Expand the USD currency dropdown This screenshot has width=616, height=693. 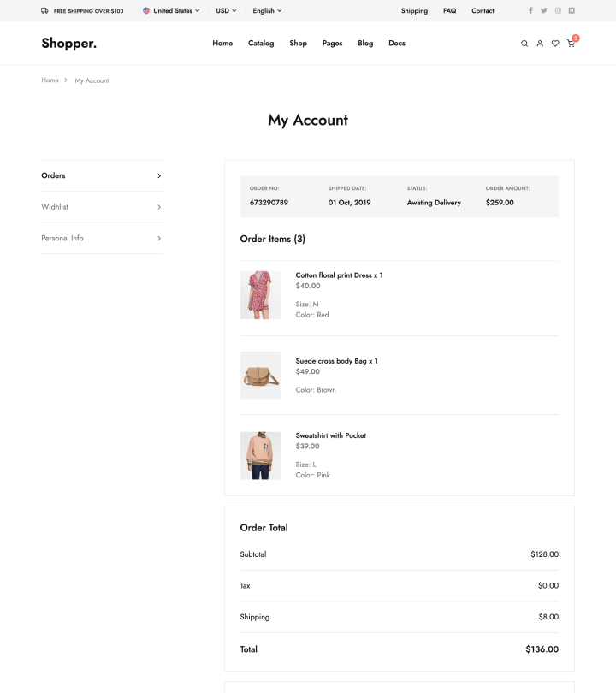(x=226, y=11)
